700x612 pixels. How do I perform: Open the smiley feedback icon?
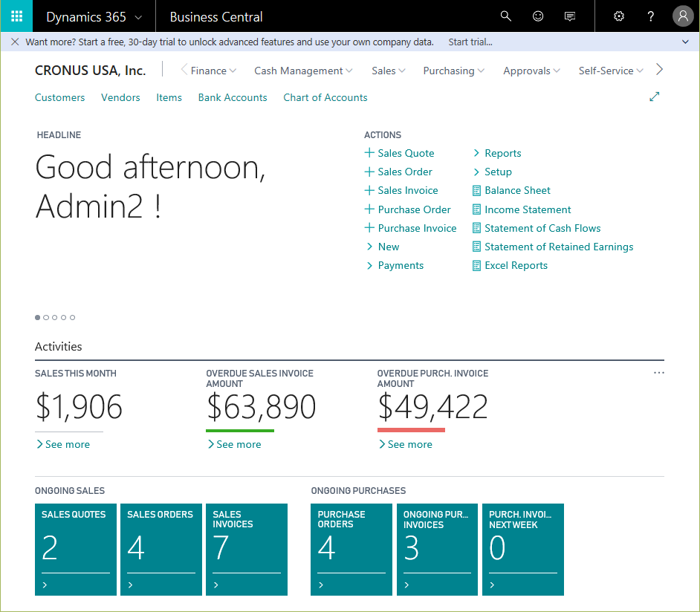click(x=538, y=16)
